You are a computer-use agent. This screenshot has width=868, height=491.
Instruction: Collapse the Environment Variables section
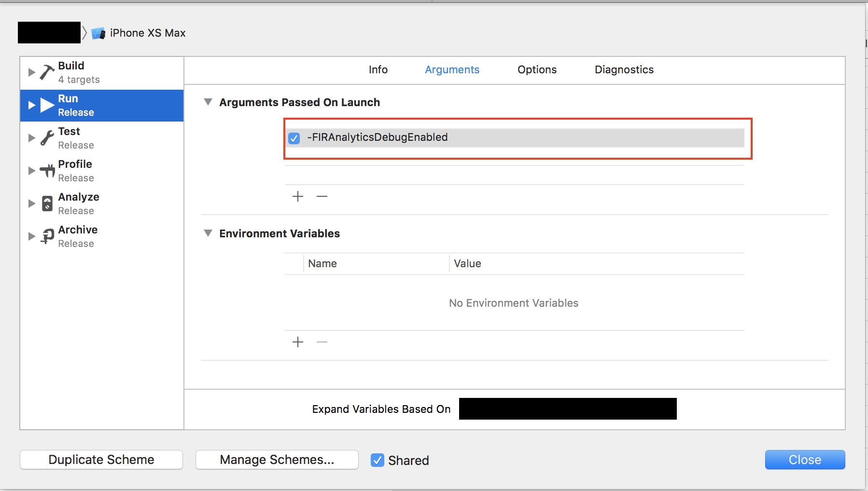208,233
